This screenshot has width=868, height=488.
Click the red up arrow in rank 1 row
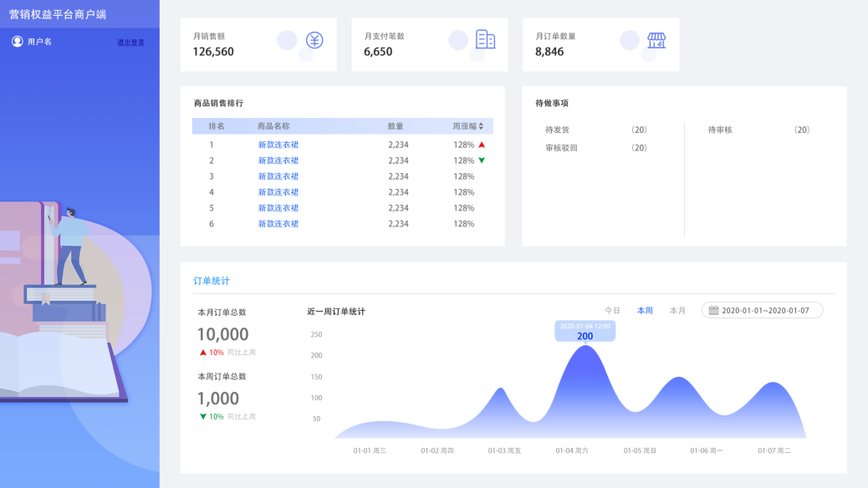tap(482, 145)
